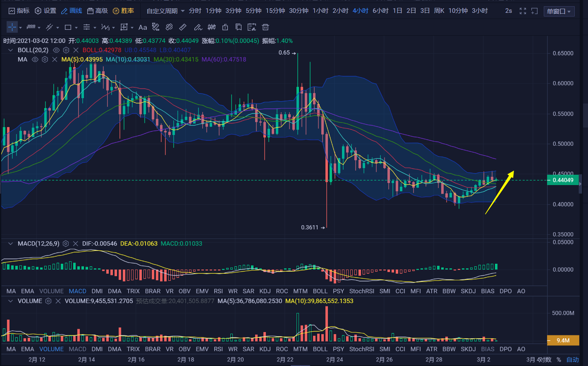This screenshot has width=588, height=366.
Task: Select the ruler measurement tool
Action: click(x=182, y=27)
